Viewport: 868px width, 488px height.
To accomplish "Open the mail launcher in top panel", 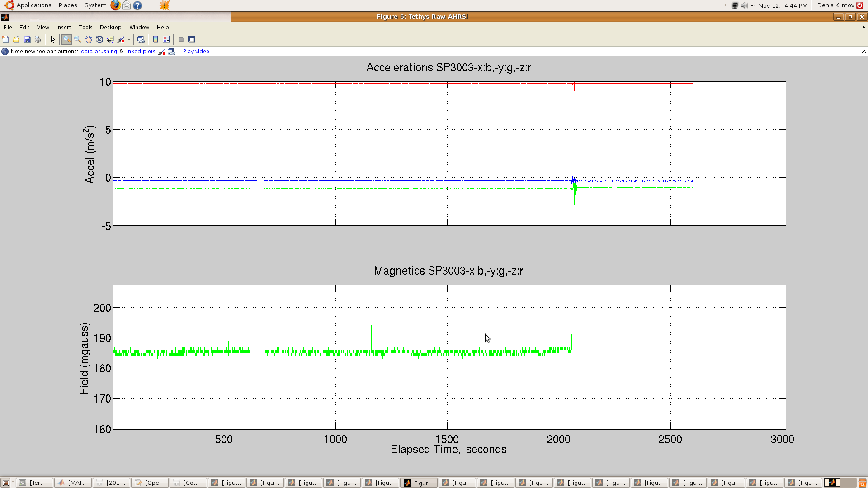I will (x=127, y=5).
